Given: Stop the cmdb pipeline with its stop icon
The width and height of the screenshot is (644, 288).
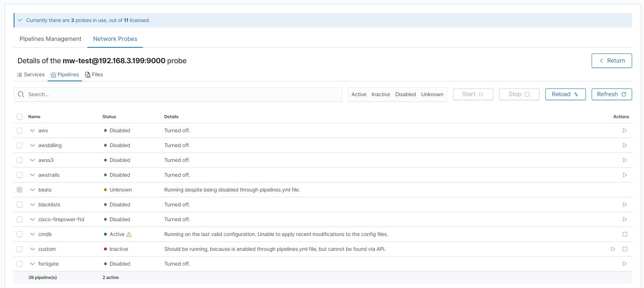Looking at the screenshot, I should tap(625, 234).
